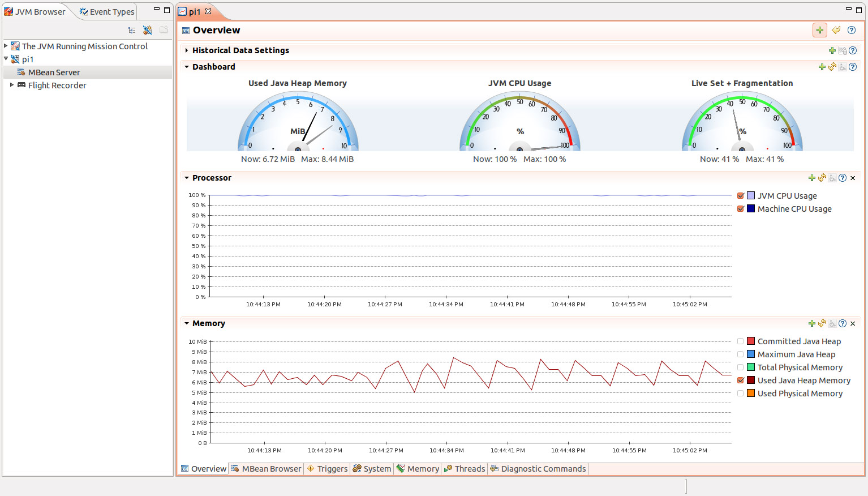Close the pi1 editor tab
Image resolution: width=868 pixels, height=496 pixels.
point(208,11)
